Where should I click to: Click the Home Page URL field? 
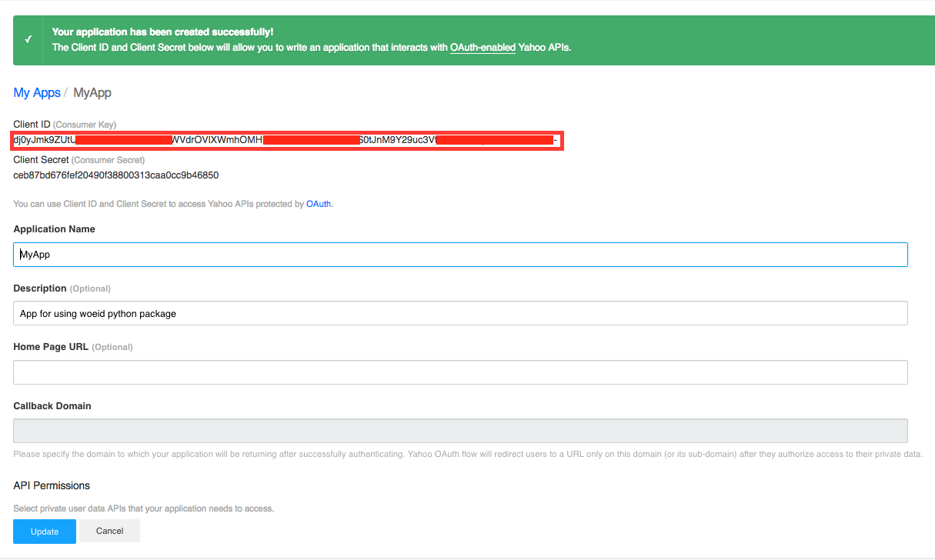(x=460, y=372)
